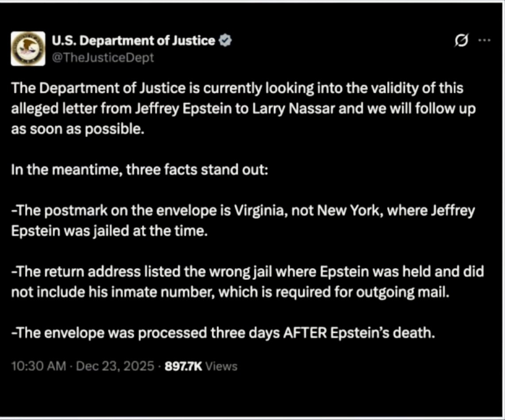Click the Department of Justice profile avatar
The image size is (505, 420).
[27, 49]
